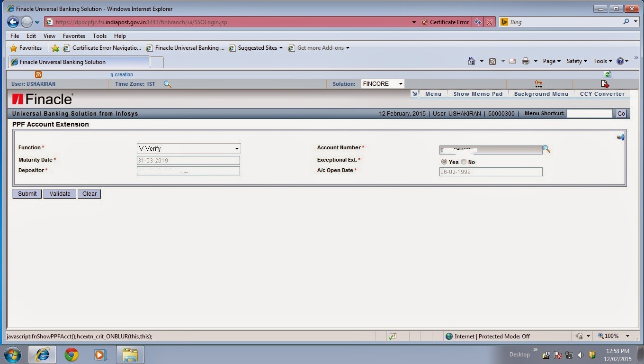Click the Time Zone search magnifier
Viewport: 644px width, 364px height.
(x=167, y=84)
